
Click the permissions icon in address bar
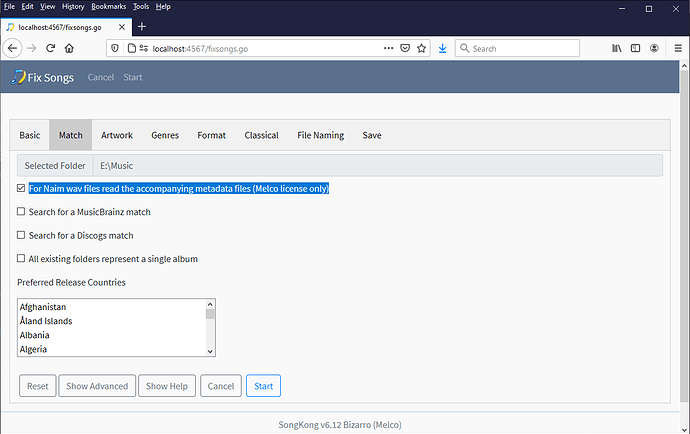click(143, 48)
